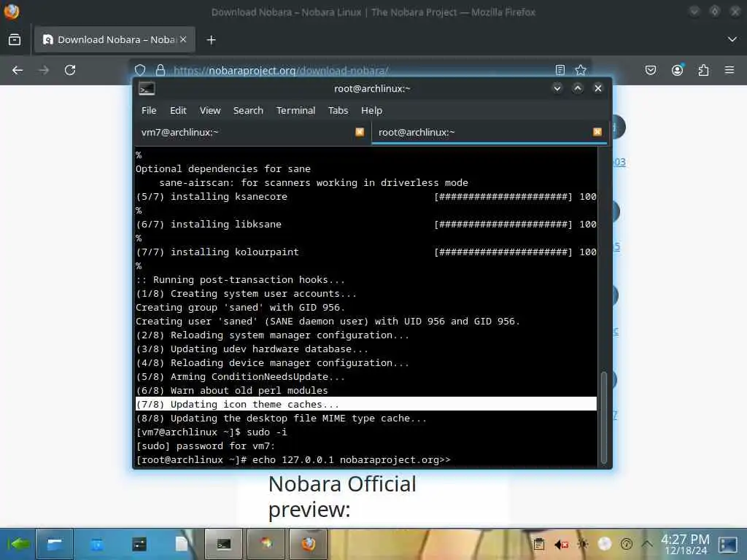Open the Save to Pocket button
The width and height of the screenshot is (747, 560).
coord(650,71)
